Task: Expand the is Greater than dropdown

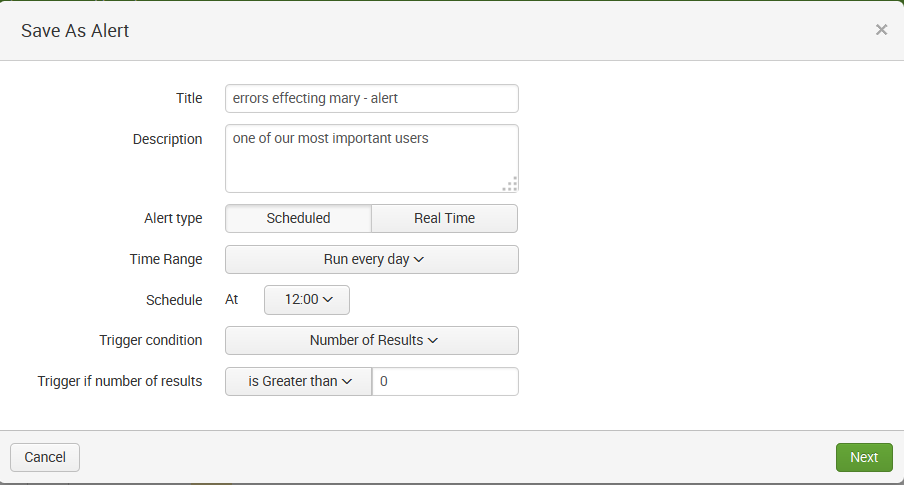Action: (x=298, y=381)
